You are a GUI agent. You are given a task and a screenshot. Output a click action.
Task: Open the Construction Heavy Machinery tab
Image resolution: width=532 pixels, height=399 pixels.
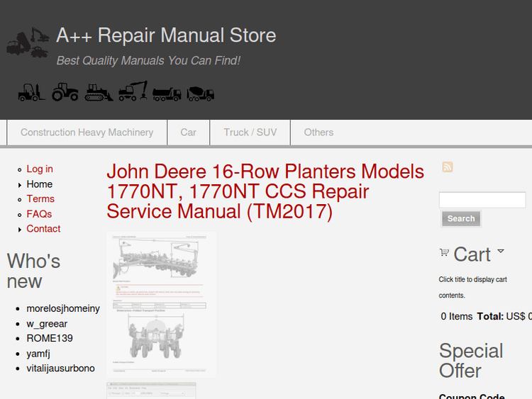point(87,133)
